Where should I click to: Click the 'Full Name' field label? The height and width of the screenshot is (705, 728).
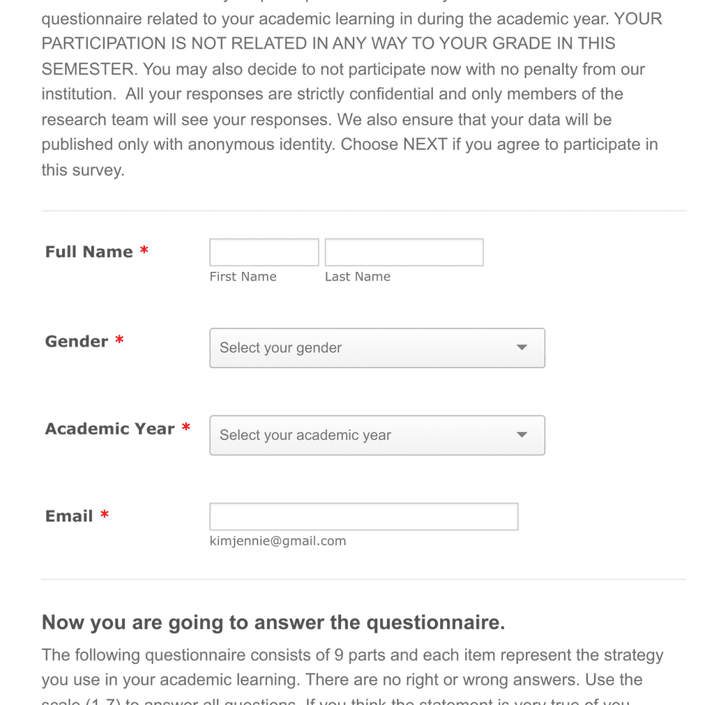[x=89, y=252]
